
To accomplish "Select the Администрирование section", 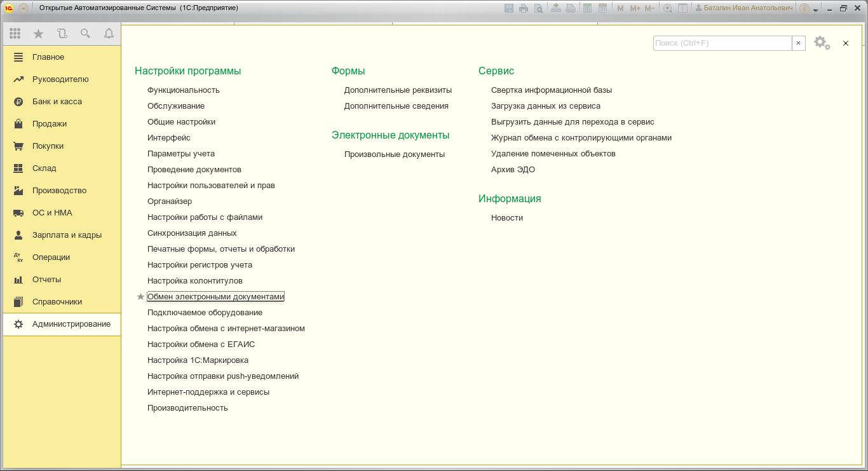I will pos(62,324).
